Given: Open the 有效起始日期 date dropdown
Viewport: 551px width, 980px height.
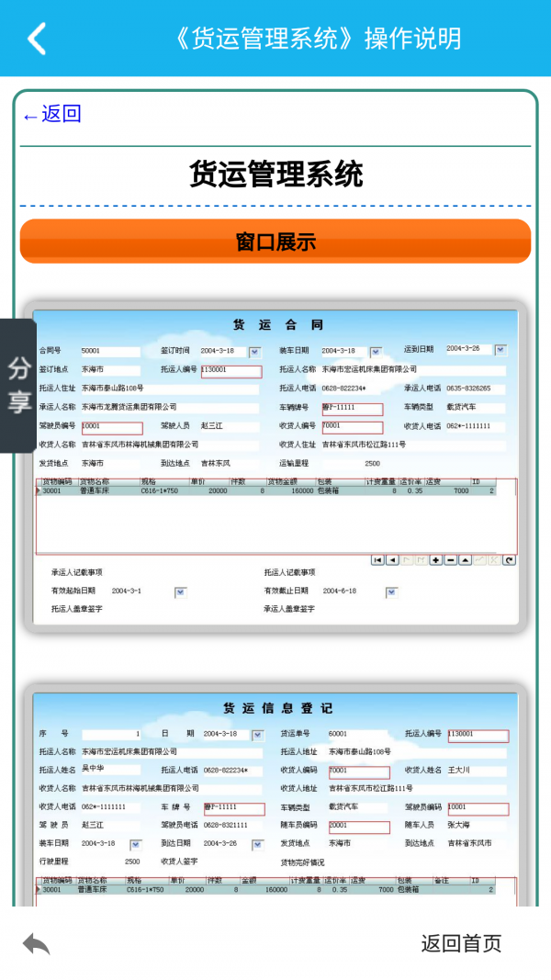Looking at the screenshot, I should click(x=181, y=591).
